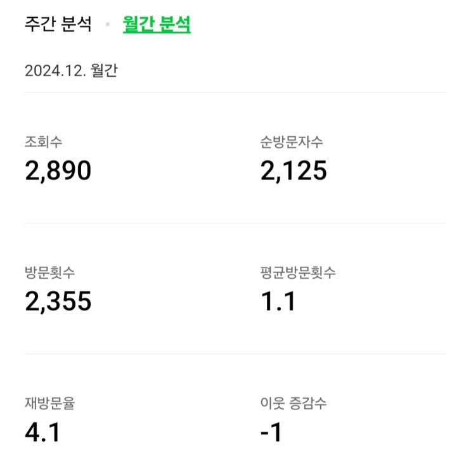Viewport: 471px width, 476px height.
Task: Click the 이웃 증감수 label
Action: (294, 404)
